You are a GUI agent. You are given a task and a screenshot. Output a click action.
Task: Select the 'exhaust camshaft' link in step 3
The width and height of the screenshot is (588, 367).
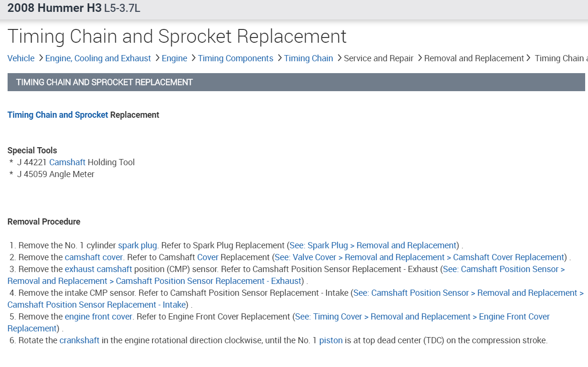pyautogui.click(x=98, y=269)
